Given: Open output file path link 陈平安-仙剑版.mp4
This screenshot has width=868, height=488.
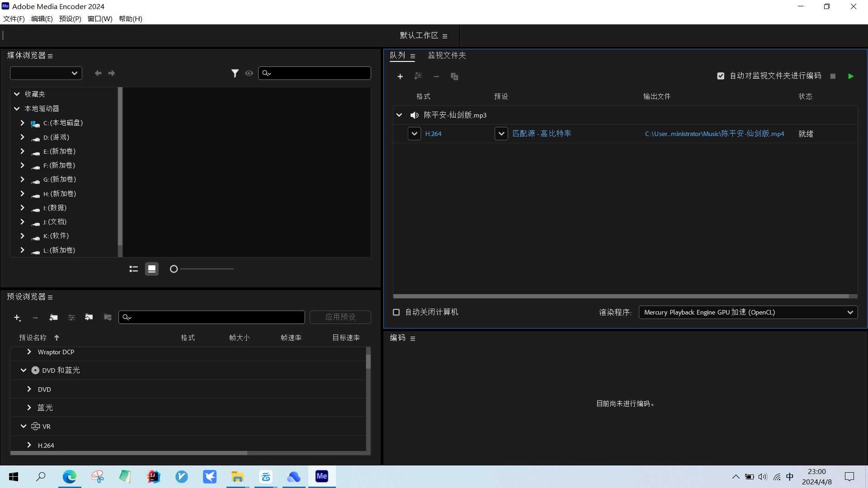Looking at the screenshot, I should coord(714,134).
